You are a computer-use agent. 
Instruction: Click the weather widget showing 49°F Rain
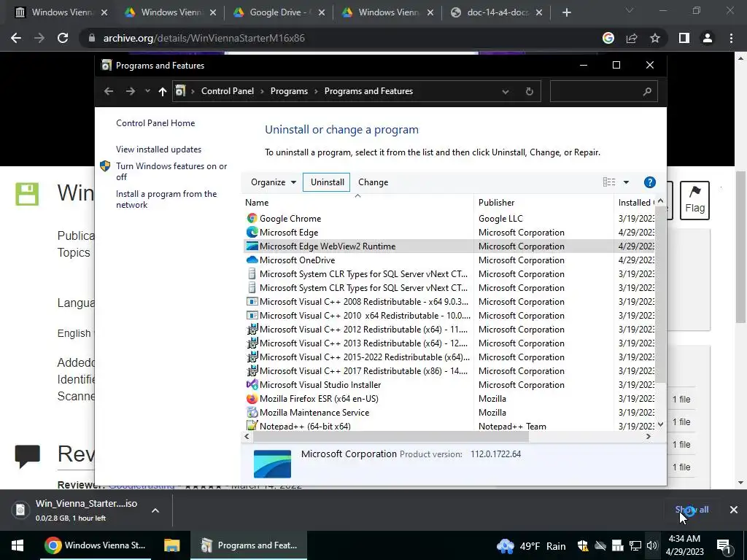[x=531, y=545]
